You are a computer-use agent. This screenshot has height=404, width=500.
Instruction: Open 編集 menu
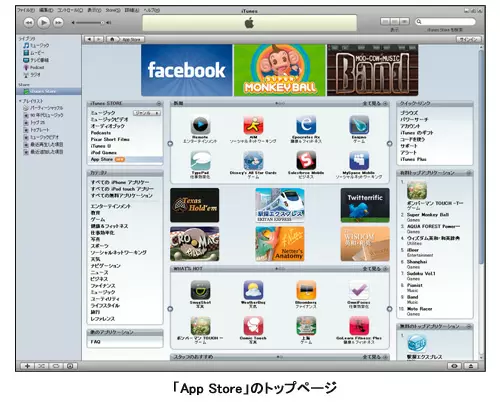(46, 10)
